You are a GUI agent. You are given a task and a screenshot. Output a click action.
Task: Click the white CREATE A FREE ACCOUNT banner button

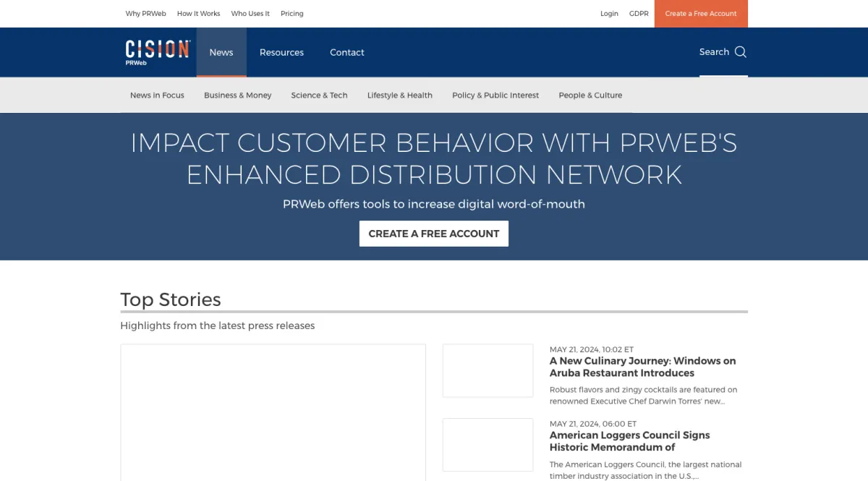tap(434, 234)
